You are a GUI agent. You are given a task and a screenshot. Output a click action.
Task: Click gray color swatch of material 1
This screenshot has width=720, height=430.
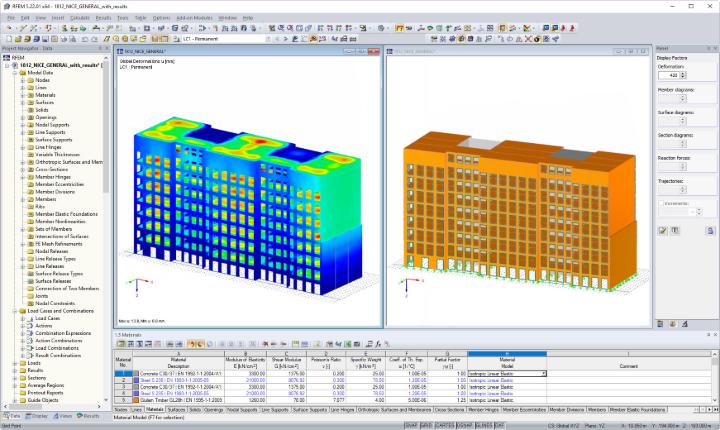pos(136,374)
